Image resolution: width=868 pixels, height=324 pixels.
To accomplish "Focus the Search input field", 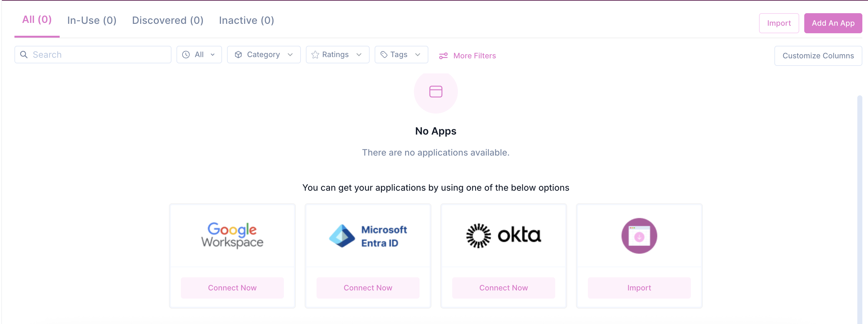I will [x=93, y=55].
